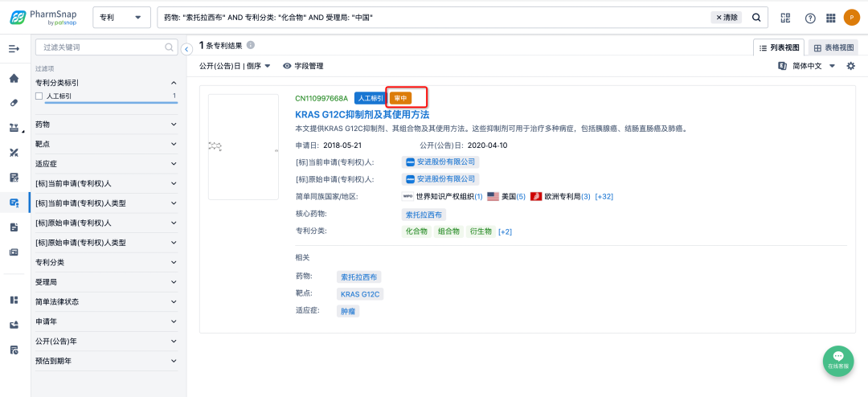The height and width of the screenshot is (397, 868).
Task: Open the 公开(公告)日 | 倒序 sort dropdown
Action: click(x=235, y=66)
